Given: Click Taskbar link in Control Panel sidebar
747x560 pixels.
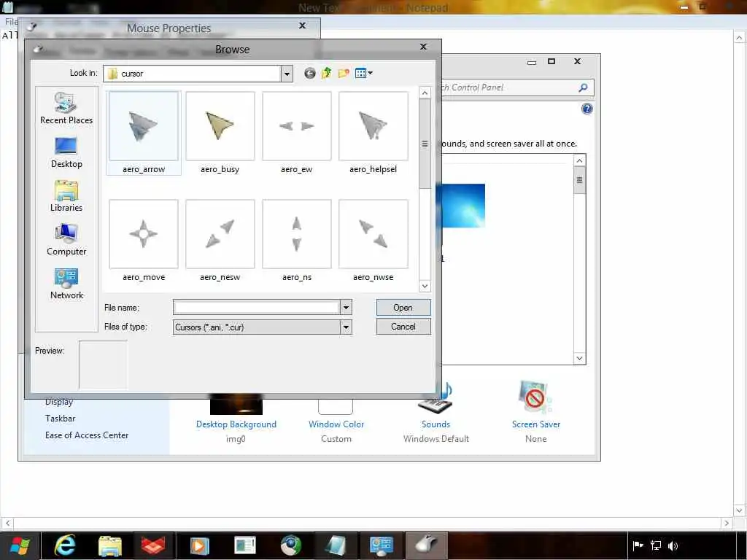Looking at the screenshot, I should coord(60,419).
